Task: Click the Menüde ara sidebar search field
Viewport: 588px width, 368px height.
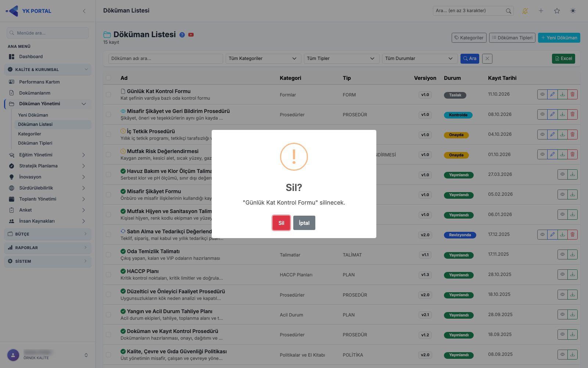Action: 48,33
